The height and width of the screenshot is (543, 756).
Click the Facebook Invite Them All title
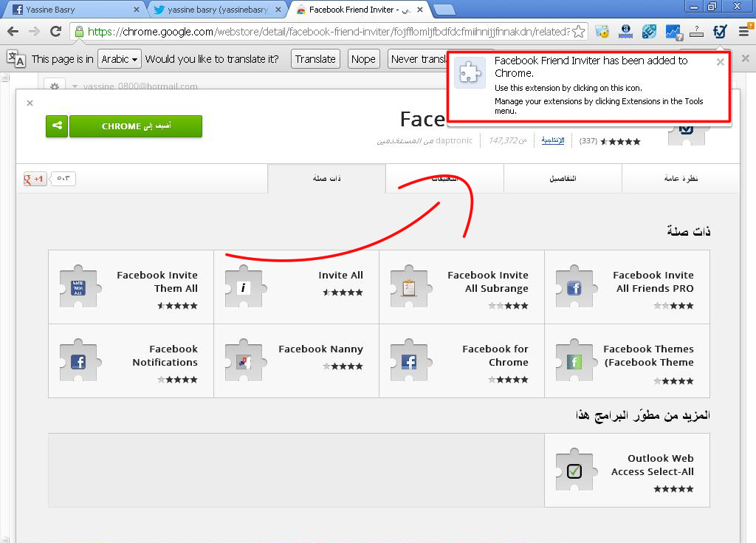tap(157, 281)
